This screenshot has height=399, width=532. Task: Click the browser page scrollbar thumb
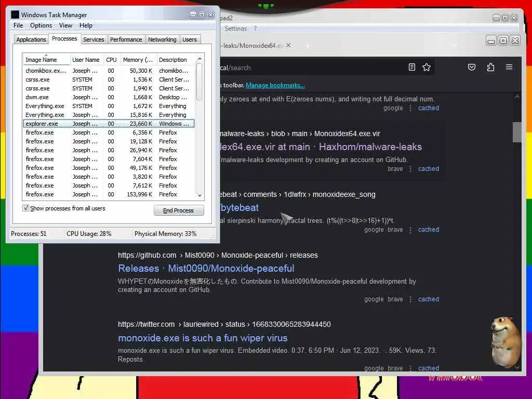click(517, 132)
